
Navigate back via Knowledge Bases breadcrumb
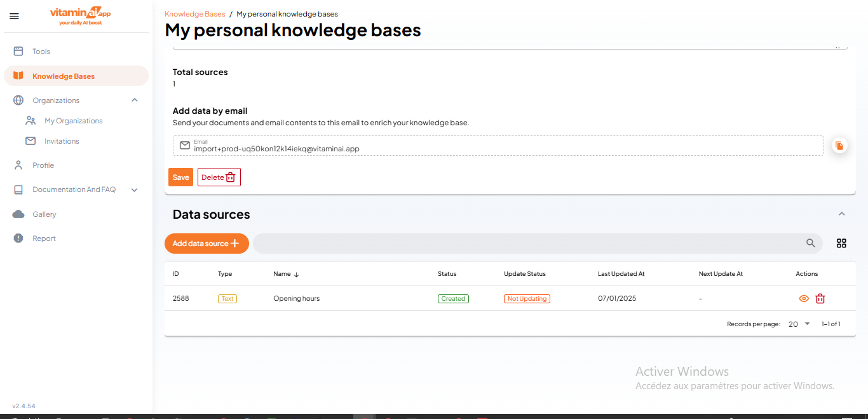[195, 13]
